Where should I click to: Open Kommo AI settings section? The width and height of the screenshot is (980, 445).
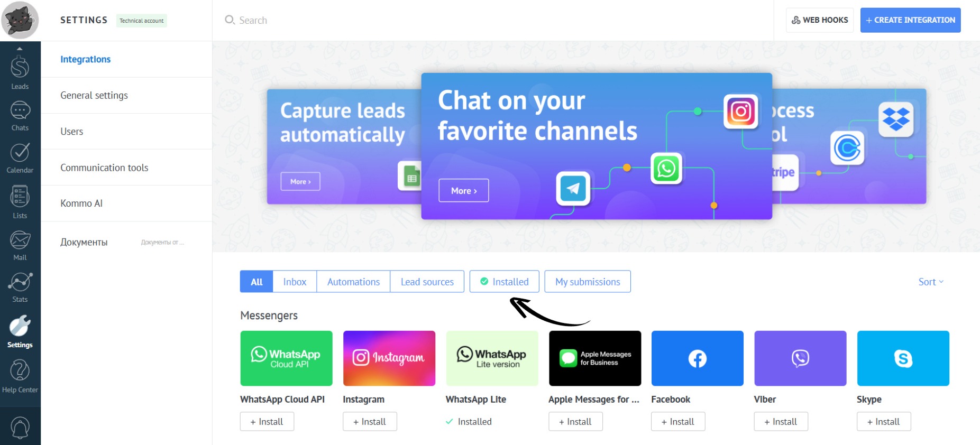81,203
